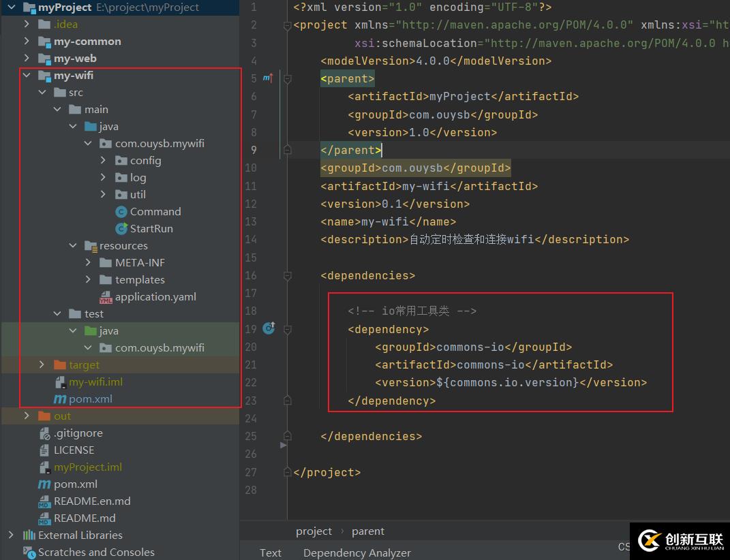Image resolution: width=730 pixels, height=560 pixels.
Task: Click the External Libraries icon
Action: [29, 535]
